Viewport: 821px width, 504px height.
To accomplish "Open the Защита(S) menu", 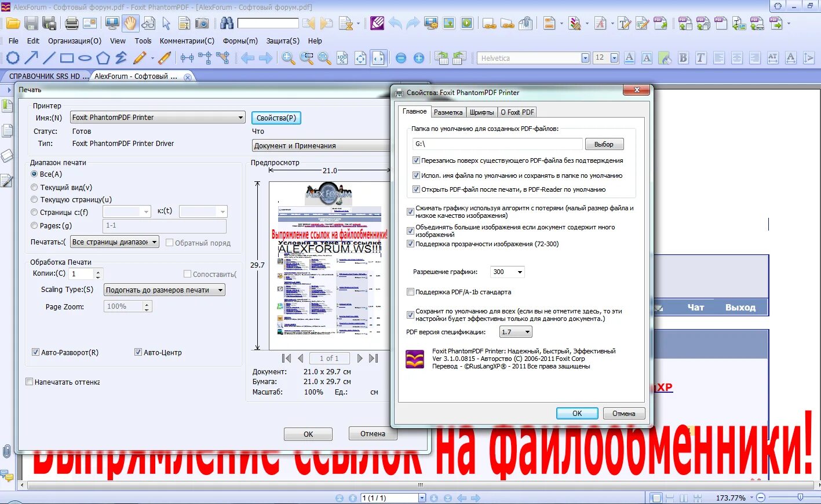I will [283, 41].
